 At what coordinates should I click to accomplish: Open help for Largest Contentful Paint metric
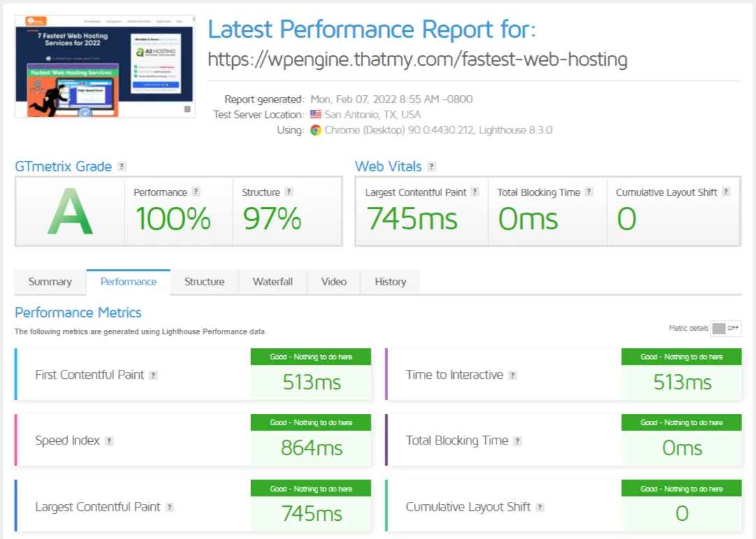476,192
